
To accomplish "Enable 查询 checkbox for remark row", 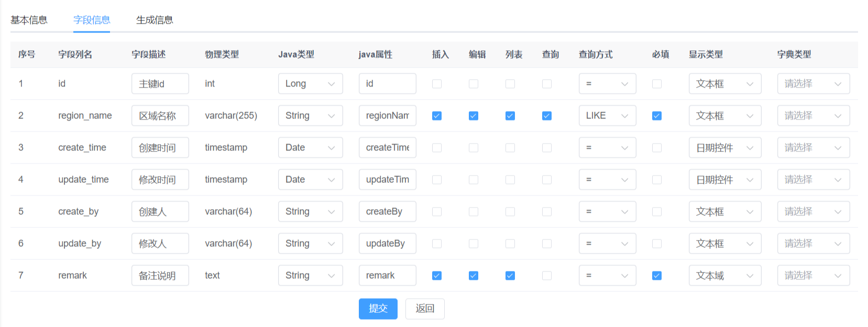I will tap(547, 276).
